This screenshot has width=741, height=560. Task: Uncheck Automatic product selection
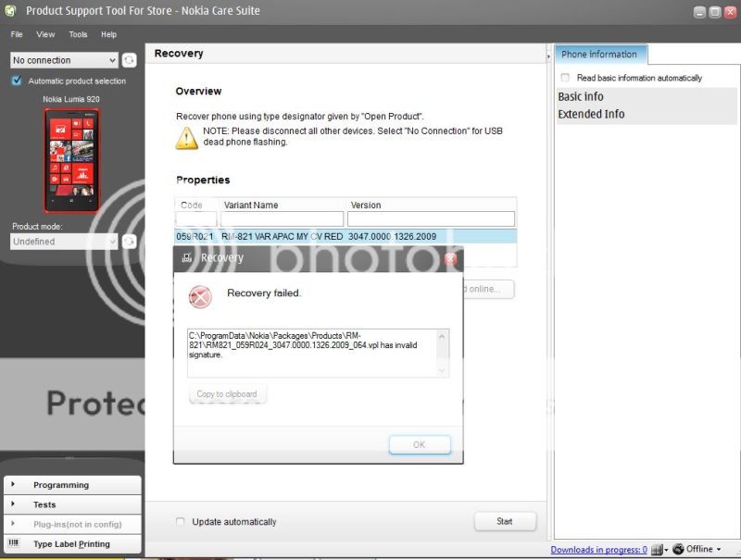coord(17,81)
